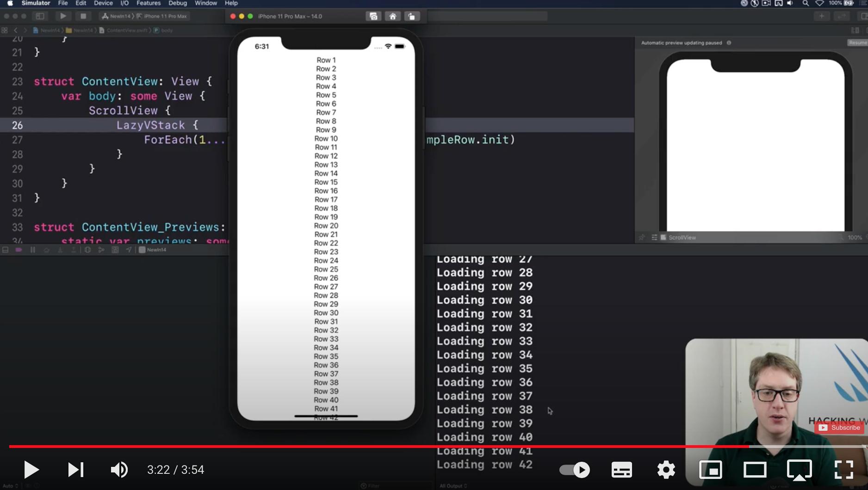The height and width of the screenshot is (490, 868).
Task: Pin the SwiftUI preview canvas
Action: pyautogui.click(x=642, y=238)
